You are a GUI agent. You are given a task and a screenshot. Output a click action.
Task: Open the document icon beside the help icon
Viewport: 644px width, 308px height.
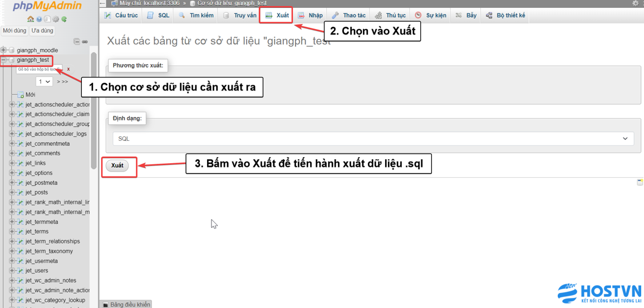click(x=47, y=19)
